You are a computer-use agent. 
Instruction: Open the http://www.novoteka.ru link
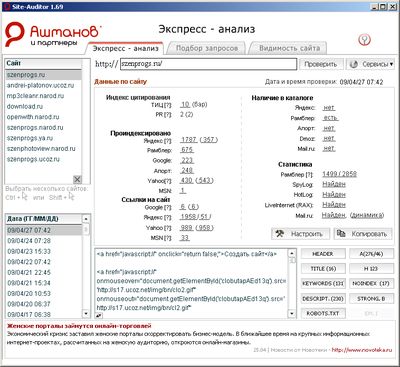pos(362,350)
